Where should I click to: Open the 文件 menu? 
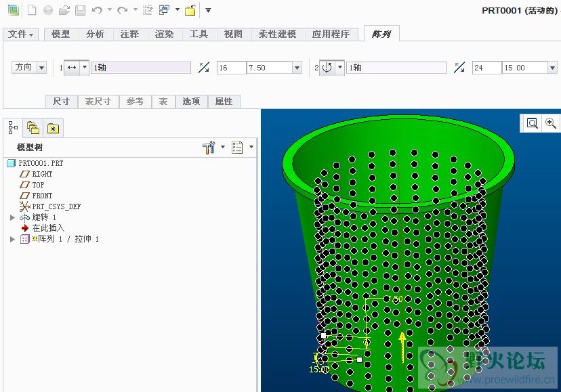pos(21,34)
